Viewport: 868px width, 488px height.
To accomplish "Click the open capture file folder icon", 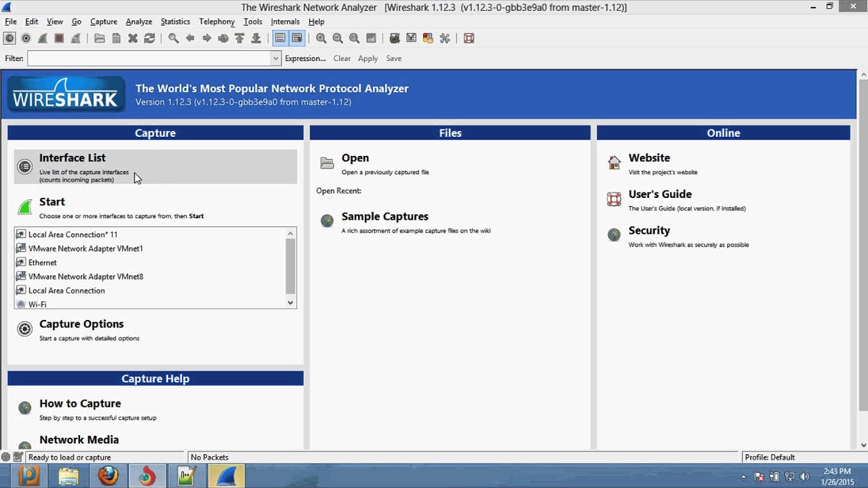I will (100, 39).
